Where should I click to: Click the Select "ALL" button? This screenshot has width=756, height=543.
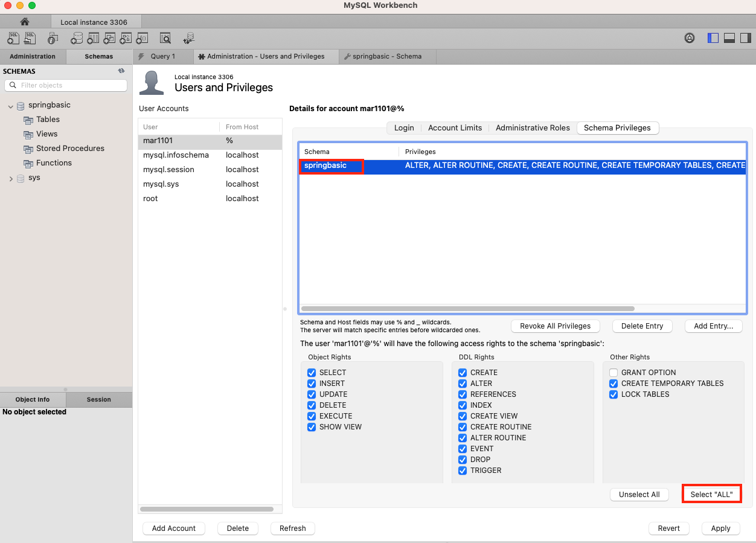point(711,495)
